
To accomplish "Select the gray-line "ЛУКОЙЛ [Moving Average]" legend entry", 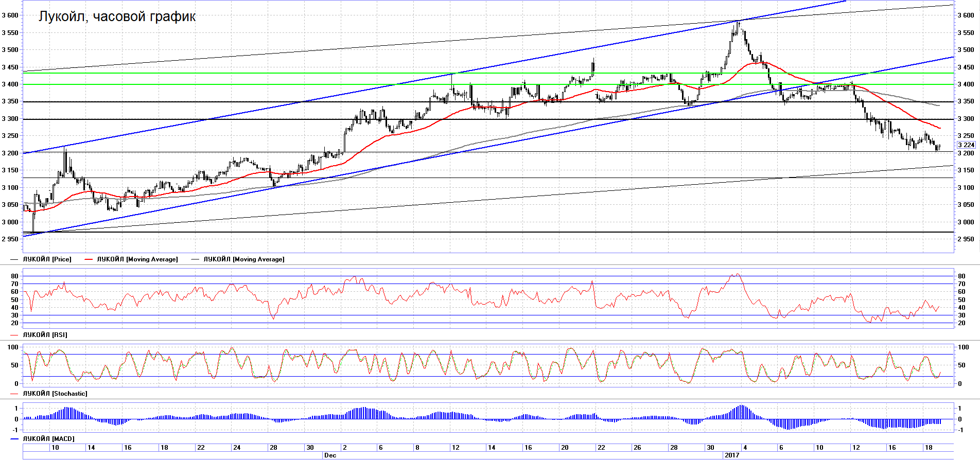I will point(244,259).
